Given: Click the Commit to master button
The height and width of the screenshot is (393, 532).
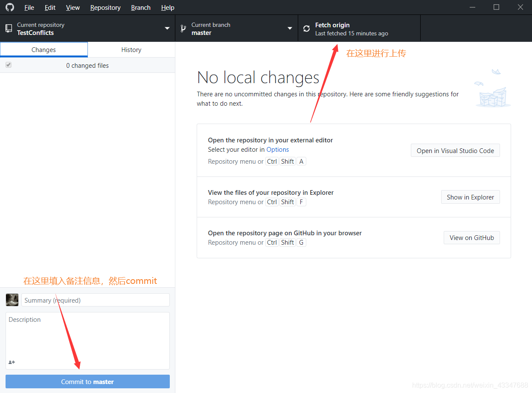Looking at the screenshot, I should [x=87, y=381].
